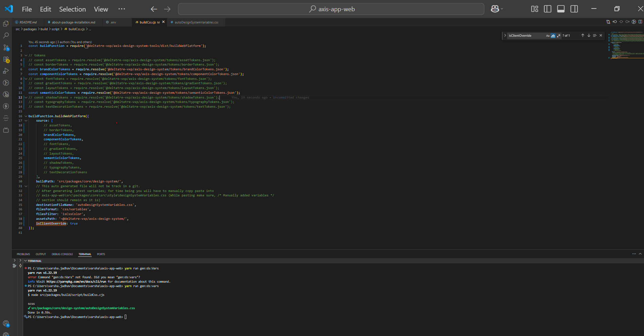Viewport: 644px width, 336px height.
Task: Click the generated autoDesignSystemVariables.css path in terminal
Action: (83, 308)
